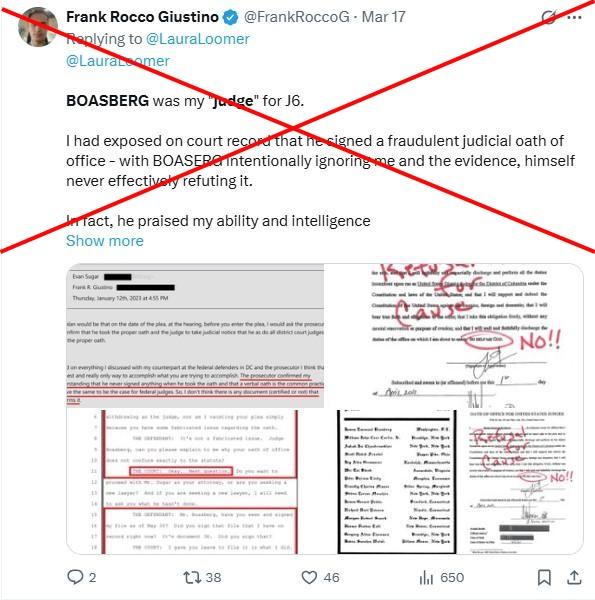Click the @LauraLoomer mention in tweet body
The width and height of the screenshot is (595, 600).
[118, 61]
